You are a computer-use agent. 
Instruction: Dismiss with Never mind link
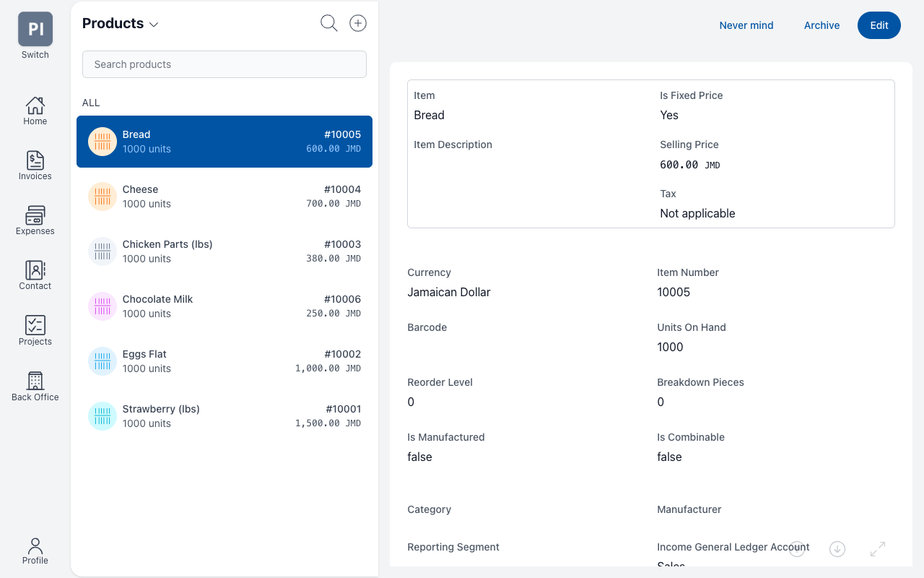(746, 25)
